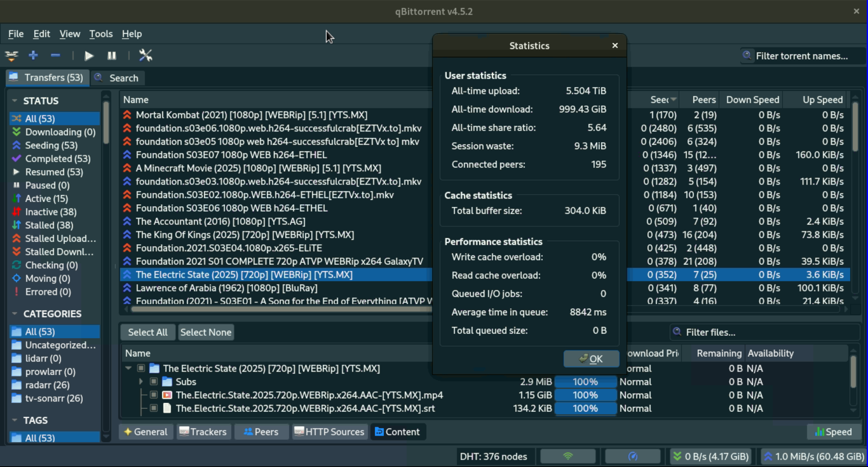Open the Trackers properties tab
Screen dimensions: 868x467
pos(204,432)
